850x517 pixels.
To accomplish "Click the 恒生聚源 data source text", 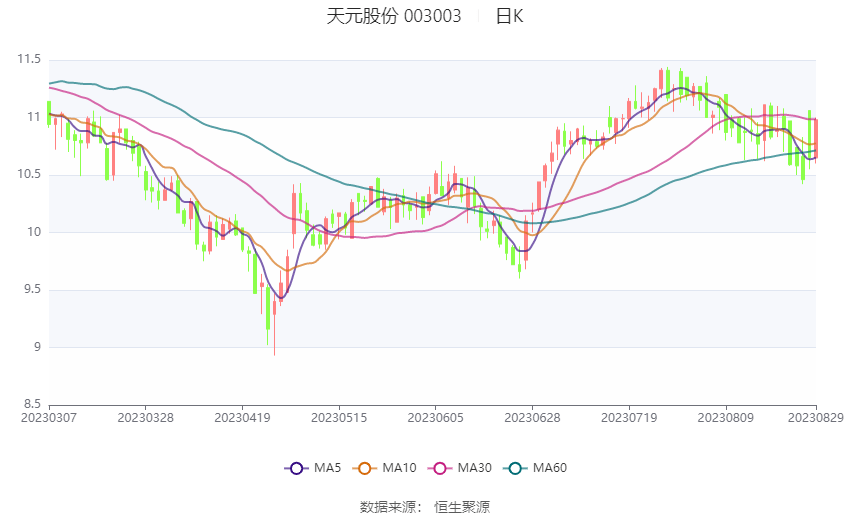I will tap(461, 507).
